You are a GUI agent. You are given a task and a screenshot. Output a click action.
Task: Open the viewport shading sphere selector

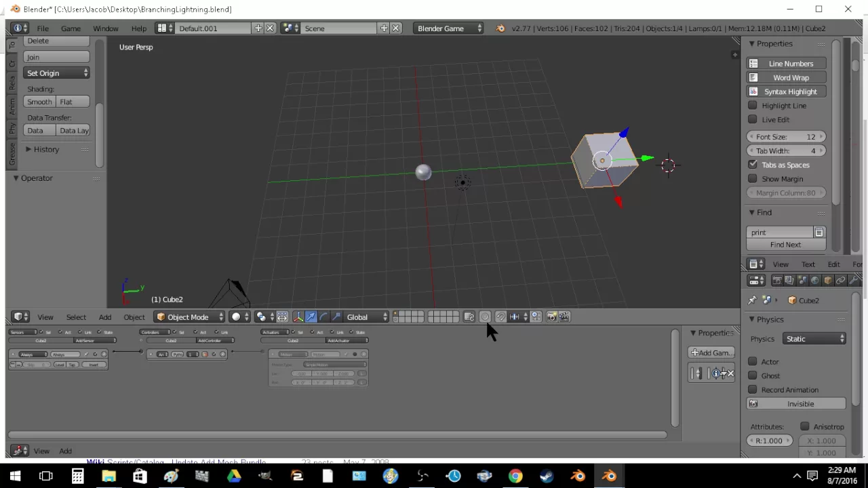click(x=239, y=317)
